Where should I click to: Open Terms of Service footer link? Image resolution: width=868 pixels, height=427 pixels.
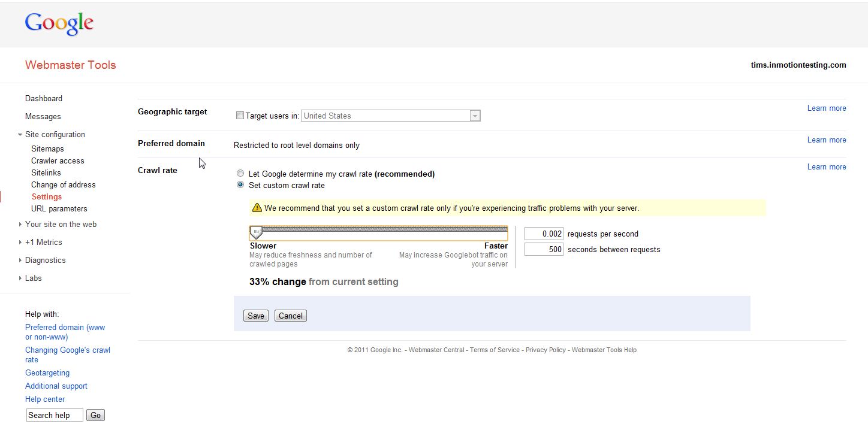[x=495, y=350]
